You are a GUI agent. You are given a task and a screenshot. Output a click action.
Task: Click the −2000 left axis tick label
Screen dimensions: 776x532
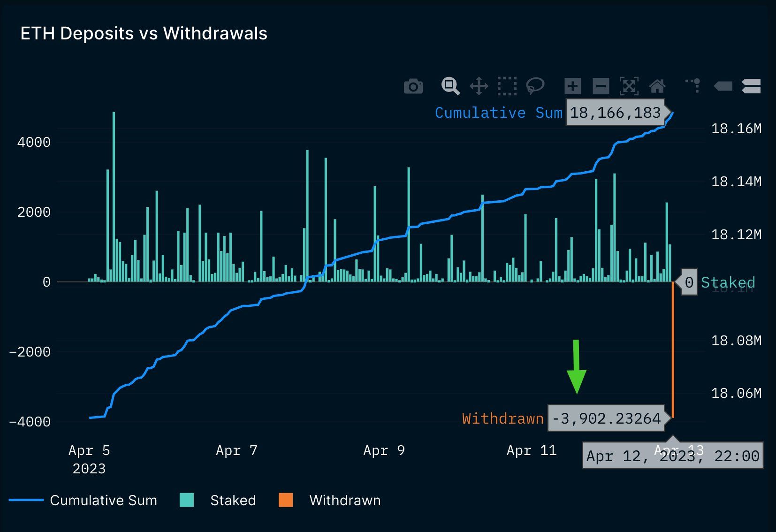pos(30,352)
